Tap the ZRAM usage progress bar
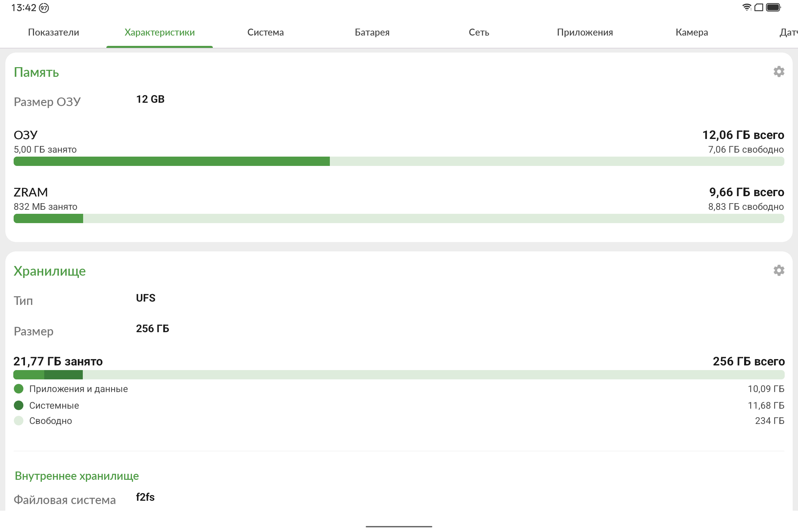 pyautogui.click(x=399, y=218)
